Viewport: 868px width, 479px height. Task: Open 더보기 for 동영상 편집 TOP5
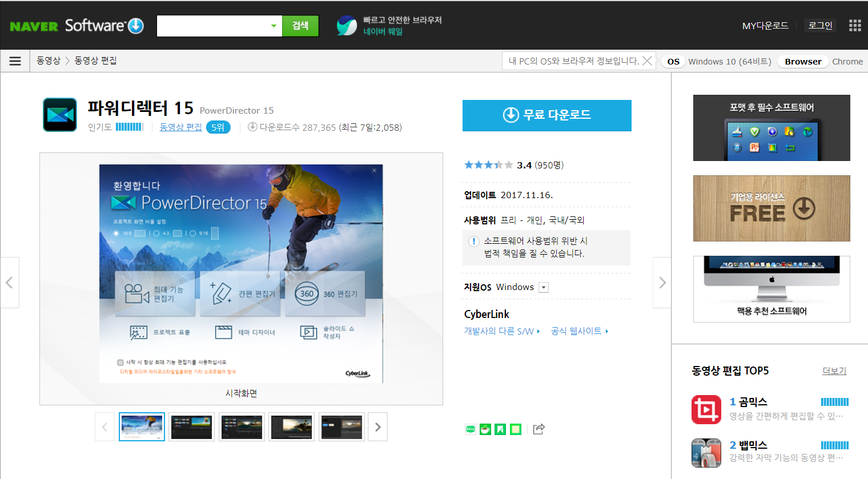[834, 371]
